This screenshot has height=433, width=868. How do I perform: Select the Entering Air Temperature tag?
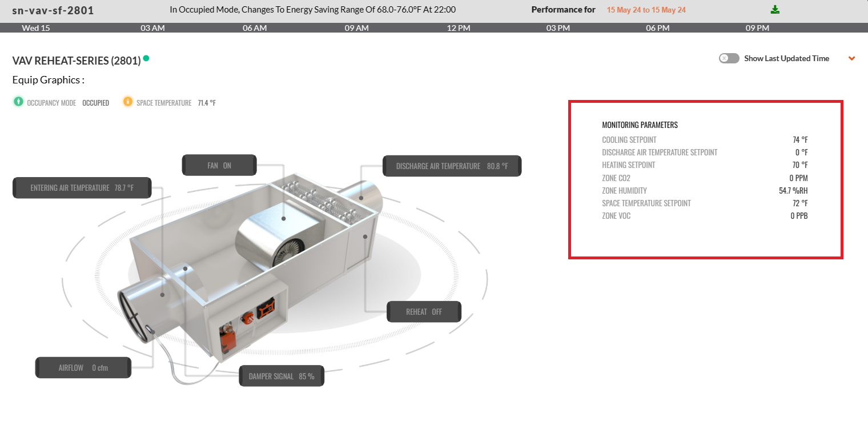coord(82,188)
